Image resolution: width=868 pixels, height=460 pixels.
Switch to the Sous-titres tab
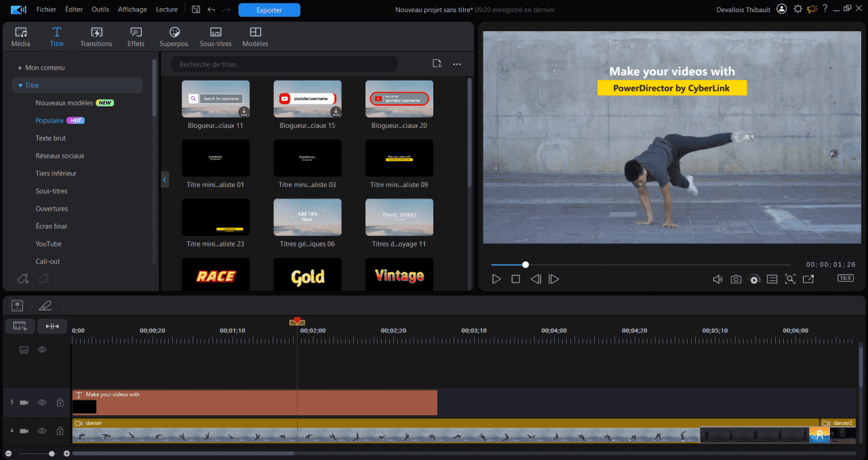tap(215, 36)
